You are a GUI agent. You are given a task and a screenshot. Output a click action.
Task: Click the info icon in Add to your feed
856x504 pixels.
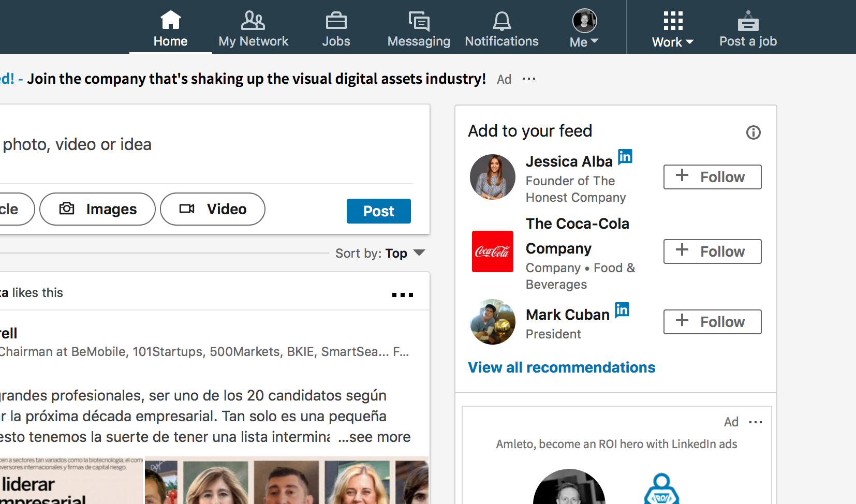pos(754,132)
